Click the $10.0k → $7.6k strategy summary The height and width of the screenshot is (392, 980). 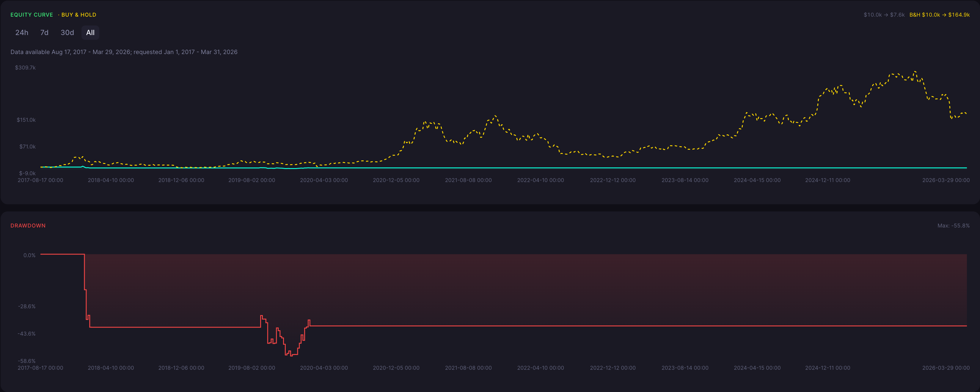coord(884,15)
